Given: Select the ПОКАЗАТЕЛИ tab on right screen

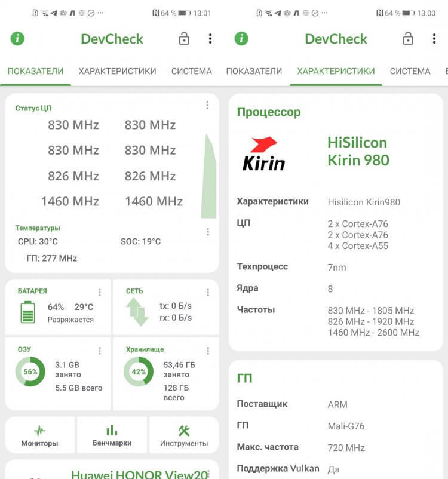Looking at the screenshot, I should tap(254, 71).
